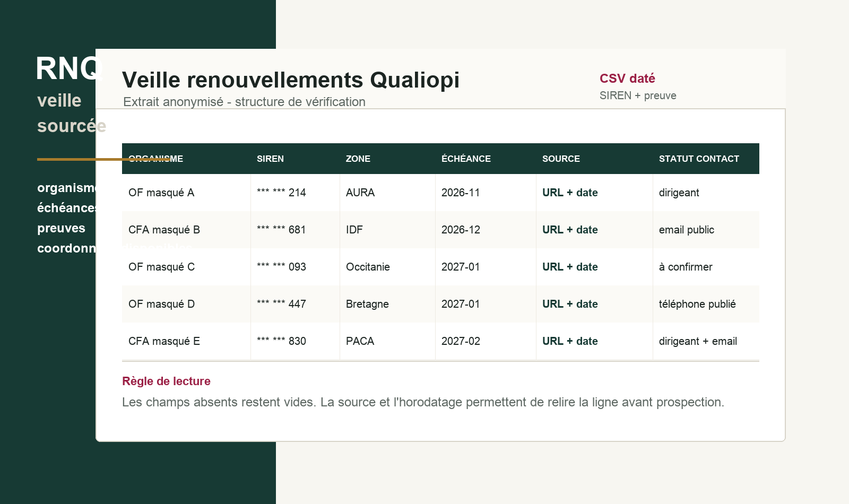Select the 'OF masqué A' cell
The height and width of the screenshot is (504, 849).
(186, 193)
